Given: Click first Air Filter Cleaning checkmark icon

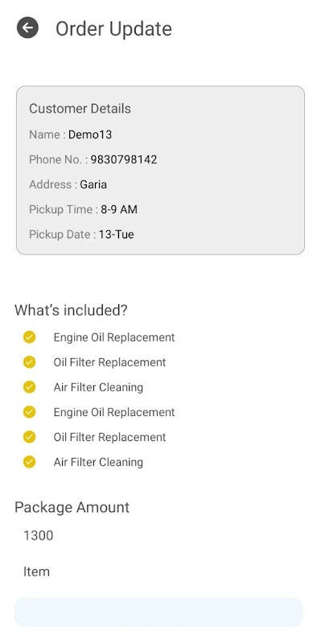Looking at the screenshot, I should click(29, 387).
